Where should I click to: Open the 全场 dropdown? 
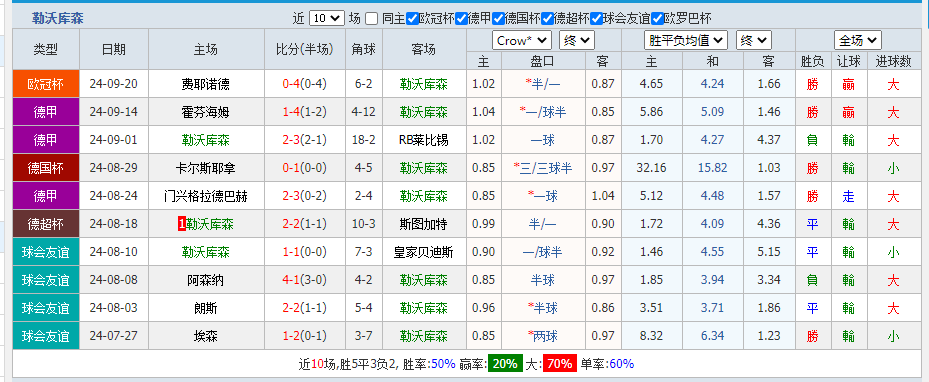click(857, 40)
